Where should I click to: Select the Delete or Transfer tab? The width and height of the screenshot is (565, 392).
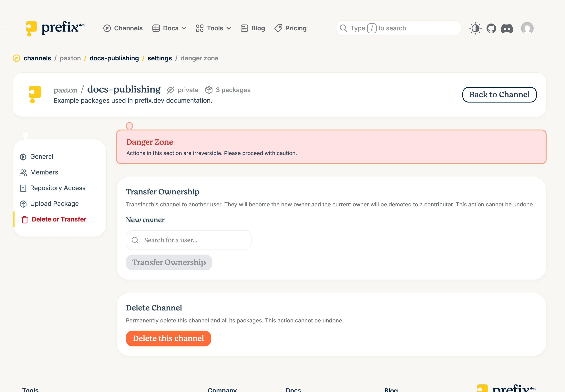59,219
